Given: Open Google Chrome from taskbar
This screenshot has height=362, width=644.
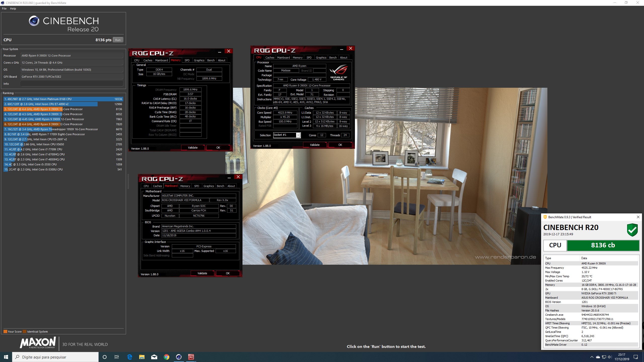Looking at the screenshot, I should tap(167, 357).
